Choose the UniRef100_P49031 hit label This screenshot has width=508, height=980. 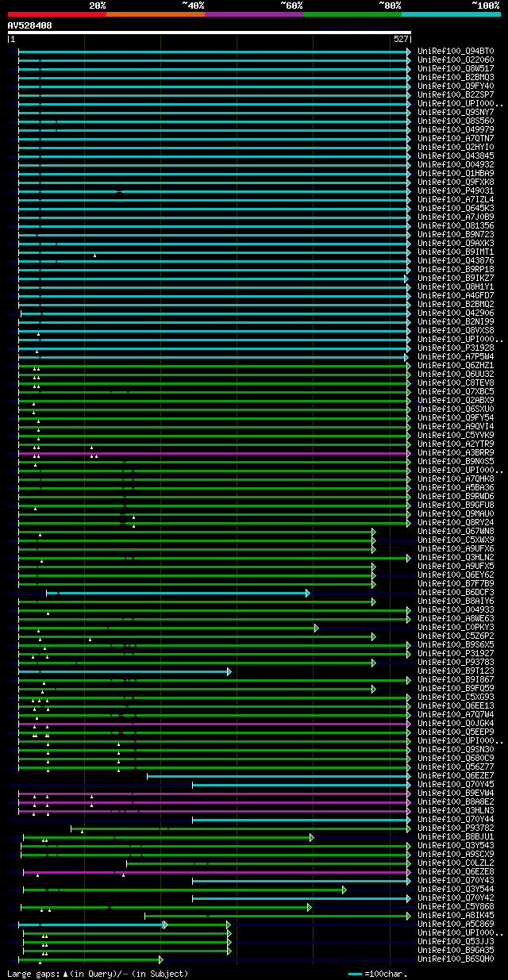tap(456, 190)
